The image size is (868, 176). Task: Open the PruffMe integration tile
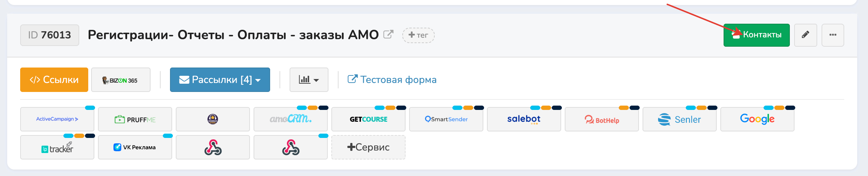pyautogui.click(x=135, y=119)
